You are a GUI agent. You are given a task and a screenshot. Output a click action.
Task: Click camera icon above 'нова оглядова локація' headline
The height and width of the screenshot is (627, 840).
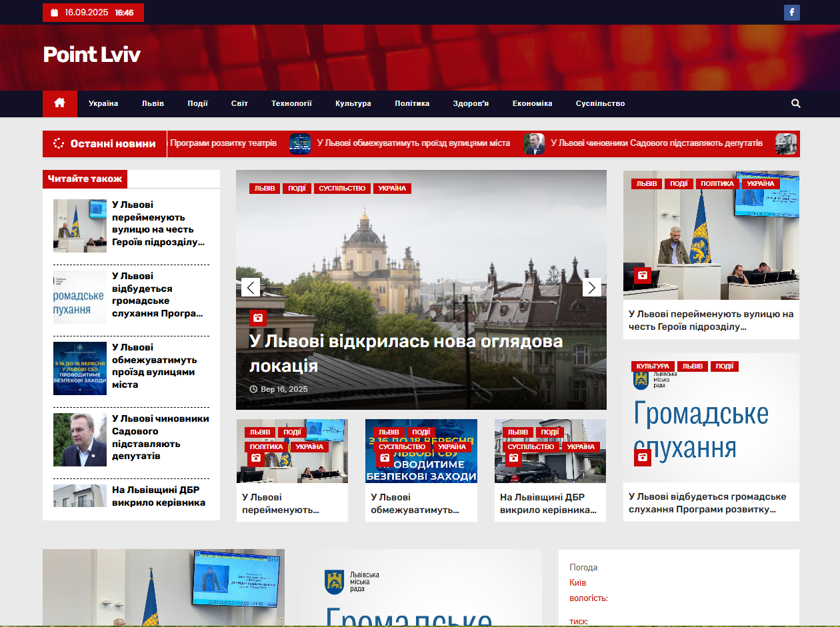(x=258, y=318)
